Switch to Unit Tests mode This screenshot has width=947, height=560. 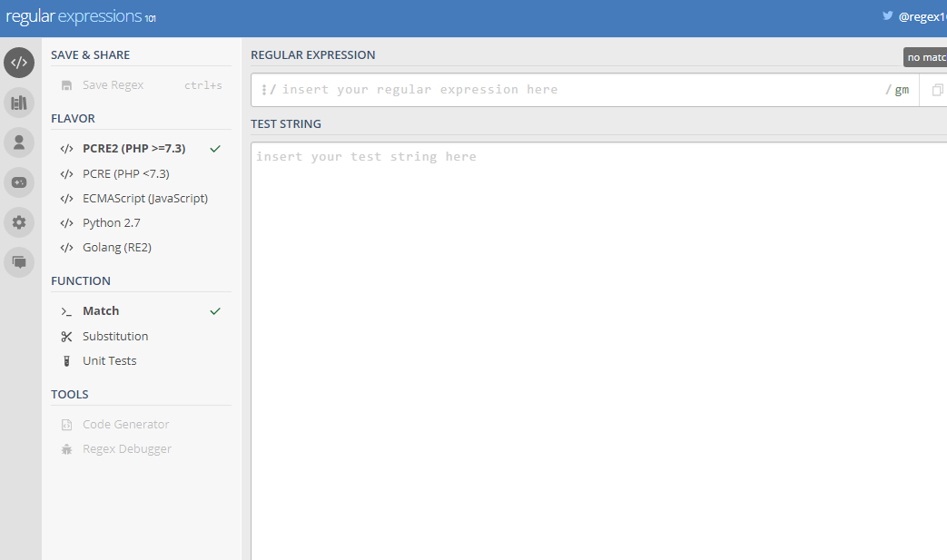(x=108, y=360)
